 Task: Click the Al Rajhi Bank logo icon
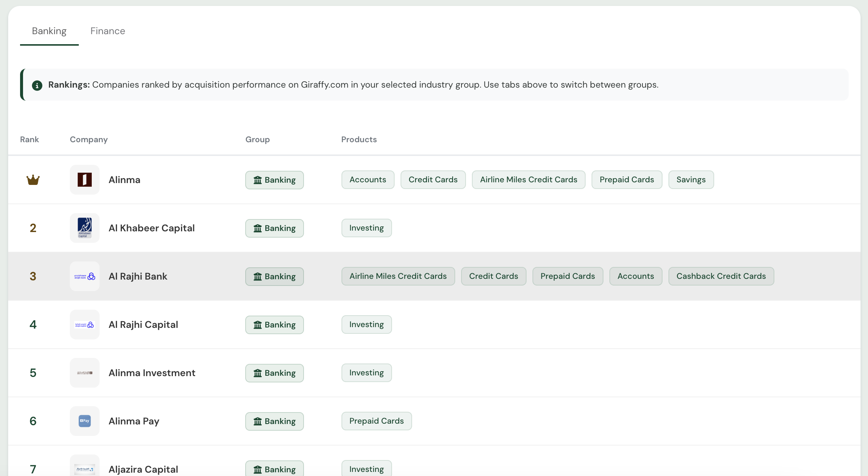coord(85,276)
